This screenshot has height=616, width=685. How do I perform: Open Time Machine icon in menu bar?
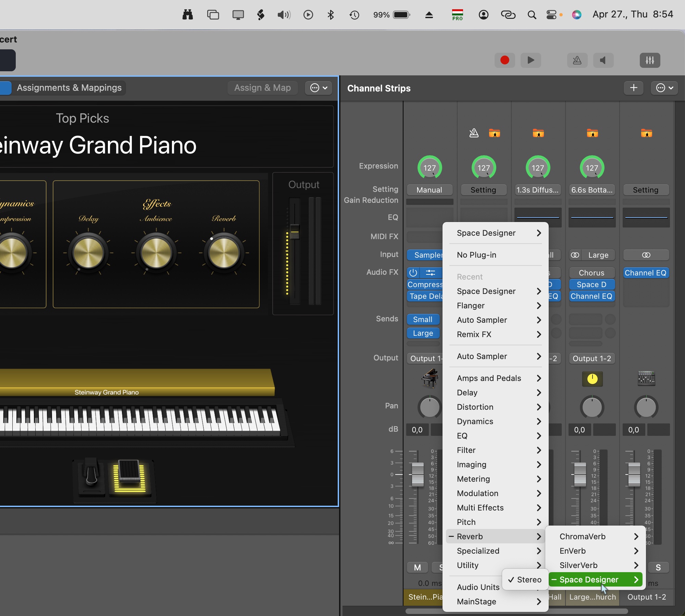pos(354,15)
